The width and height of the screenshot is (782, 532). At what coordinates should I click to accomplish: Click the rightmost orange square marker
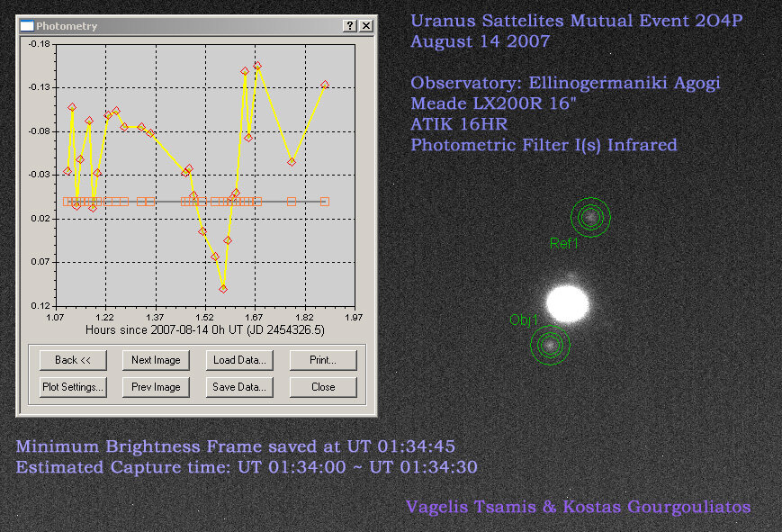coord(325,202)
